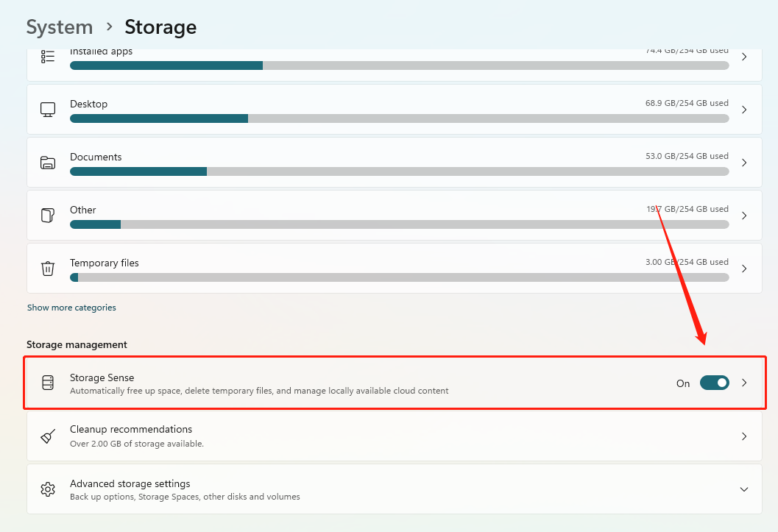Expand Advanced storage settings dropdown arrow

coord(744,489)
